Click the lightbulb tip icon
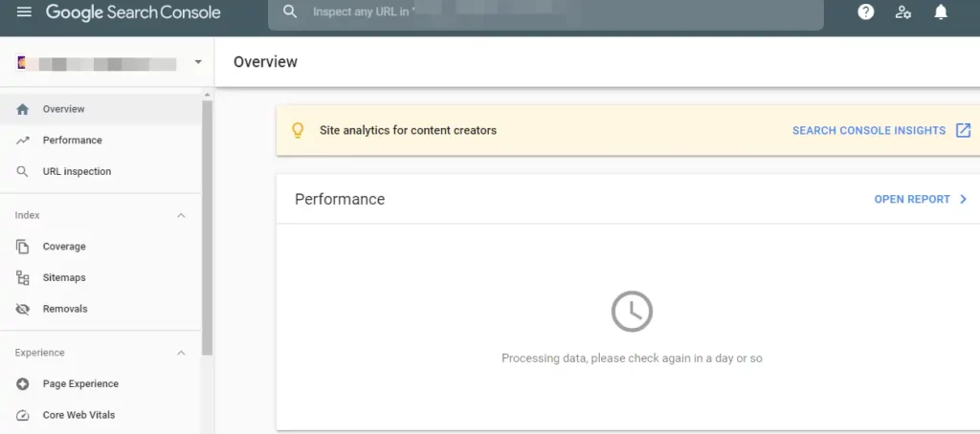 (x=298, y=130)
